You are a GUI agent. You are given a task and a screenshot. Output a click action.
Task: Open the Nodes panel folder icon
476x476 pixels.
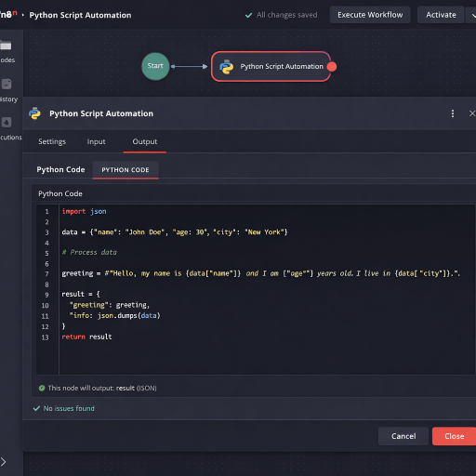(6, 46)
